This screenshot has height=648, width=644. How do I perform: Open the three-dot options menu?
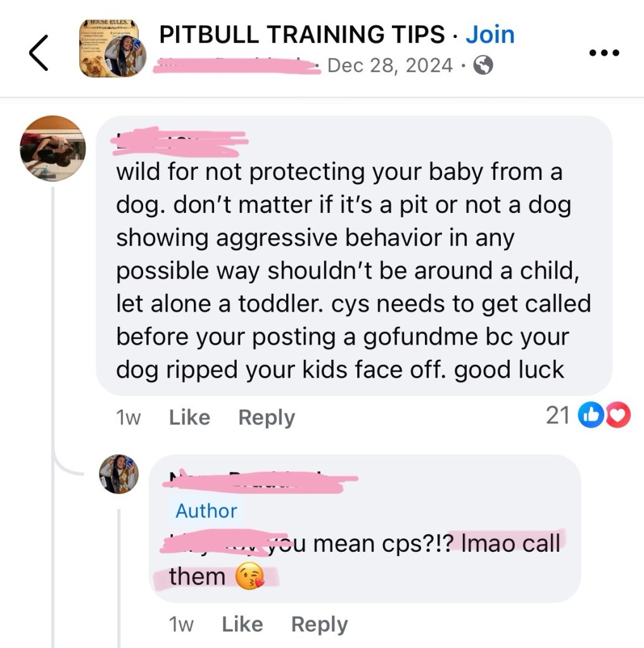pyautogui.click(x=604, y=53)
